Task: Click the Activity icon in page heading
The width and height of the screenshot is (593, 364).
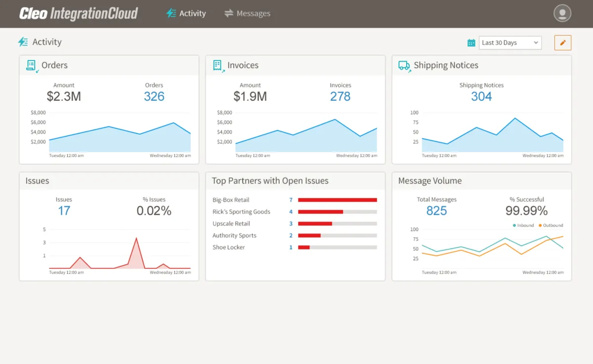Action: click(23, 42)
